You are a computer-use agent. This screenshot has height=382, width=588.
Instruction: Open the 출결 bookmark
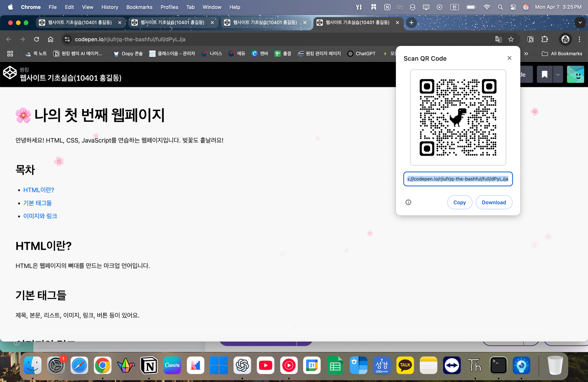(283, 54)
